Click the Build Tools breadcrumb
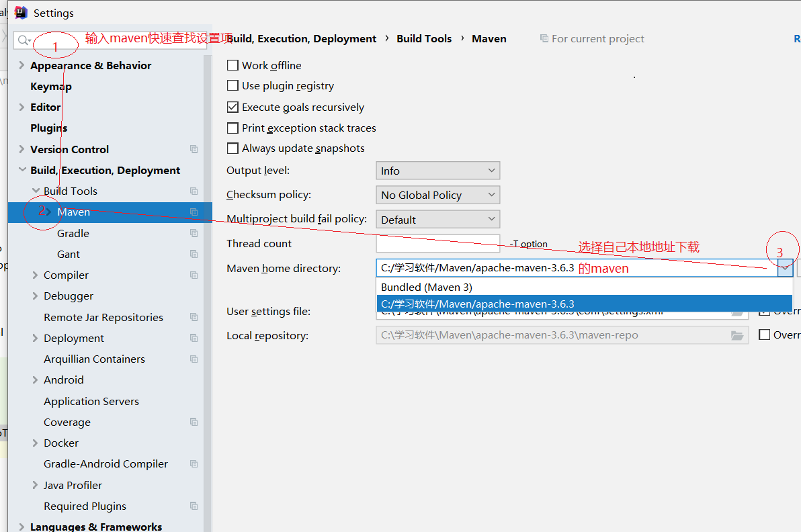801x532 pixels. [x=424, y=39]
